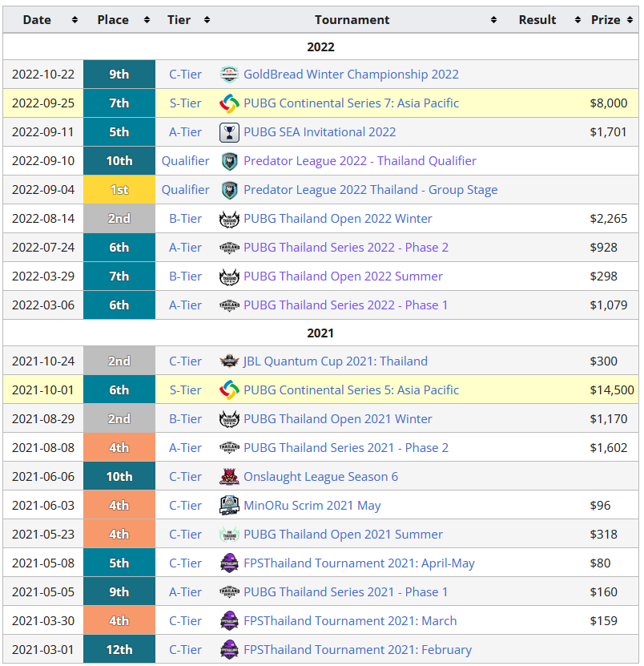Open PUBG SEA Invitational 2022 link
The width and height of the screenshot is (644, 666).
pos(320,132)
